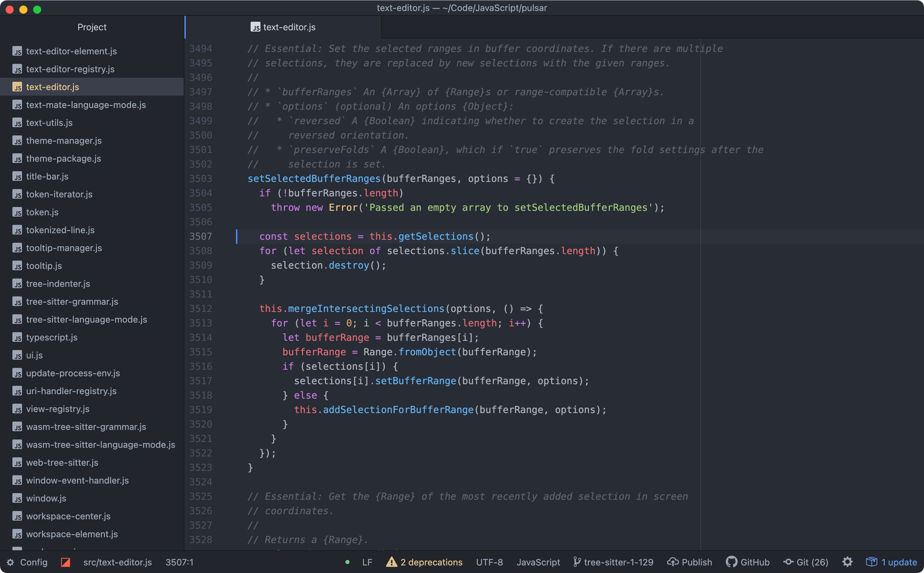
Task: Click the src/text-editor.js file path in status bar
Action: coord(118,562)
